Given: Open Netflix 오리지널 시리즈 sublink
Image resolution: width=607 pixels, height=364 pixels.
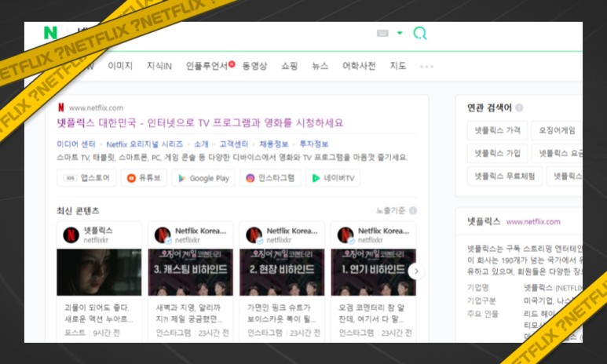Looking at the screenshot, I should 144,144.
